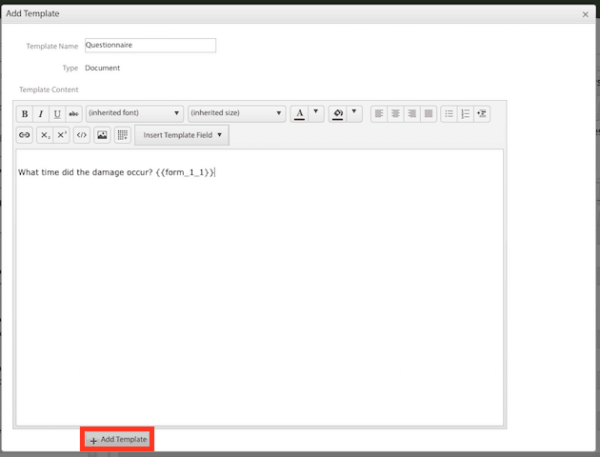This screenshot has height=457, width=600.
Task: Open the inherited font dropdown
Action: tap(134, 113)
